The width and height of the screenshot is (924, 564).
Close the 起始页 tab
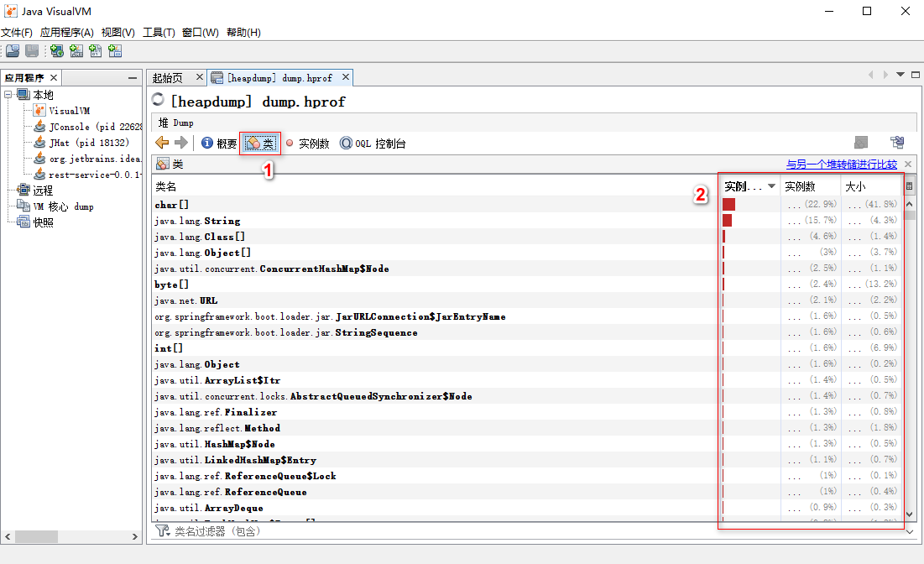click(x=199, y=77)
